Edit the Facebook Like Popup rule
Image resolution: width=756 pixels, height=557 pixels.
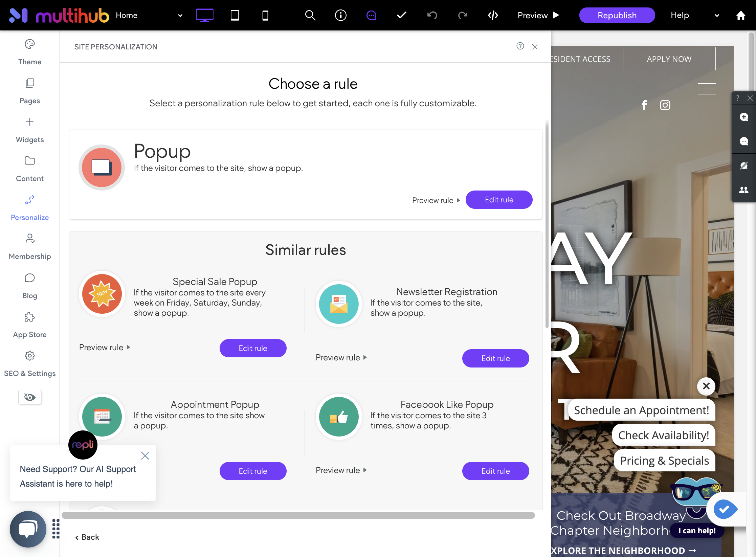click(x=495, y=471)
